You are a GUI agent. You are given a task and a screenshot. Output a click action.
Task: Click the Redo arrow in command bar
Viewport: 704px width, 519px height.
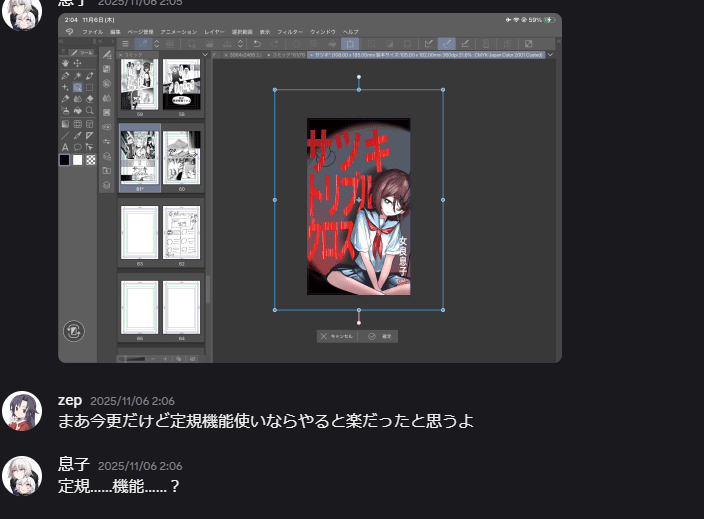tap(275, 44)
